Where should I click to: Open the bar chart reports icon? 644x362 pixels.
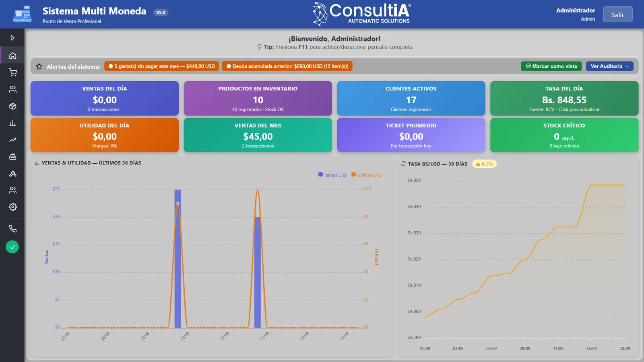pyautogui.click(x=12, y=123)
